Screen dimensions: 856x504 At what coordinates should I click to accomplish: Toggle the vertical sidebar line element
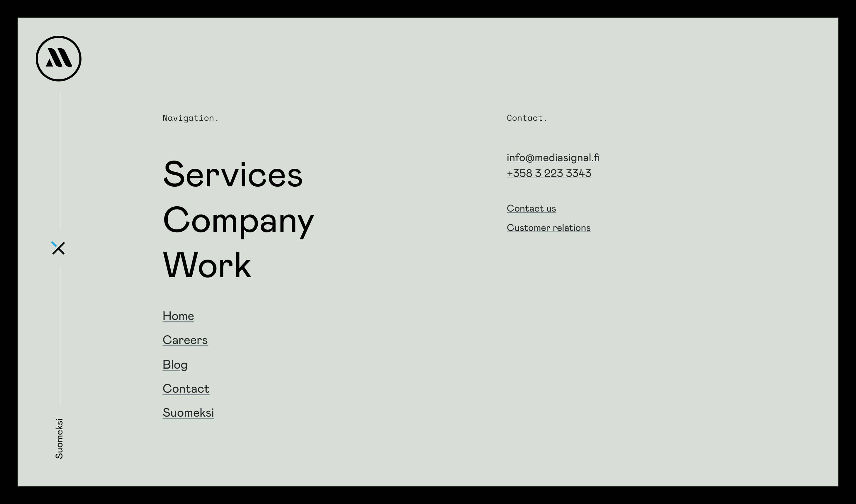tap(58, 248)
